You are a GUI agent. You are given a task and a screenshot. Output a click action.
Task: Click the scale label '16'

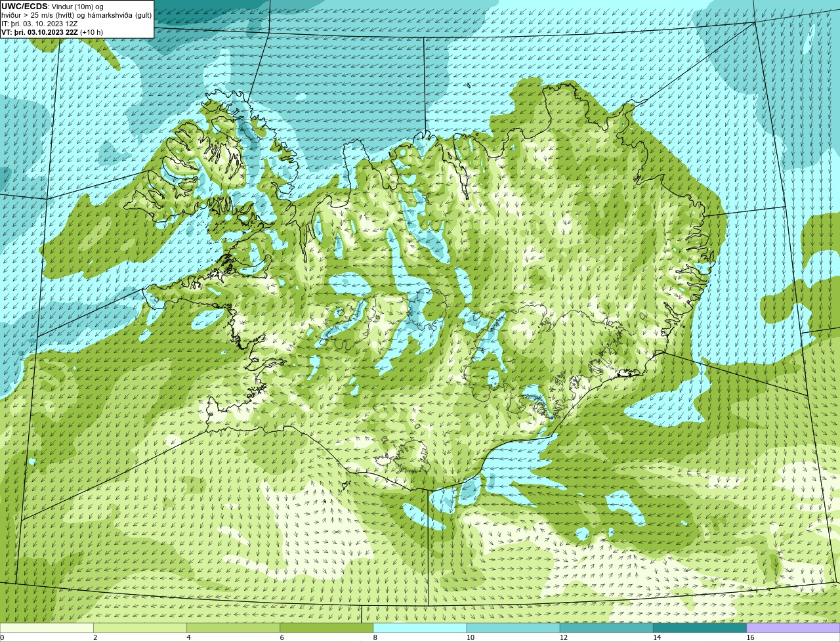coord(750,637)
